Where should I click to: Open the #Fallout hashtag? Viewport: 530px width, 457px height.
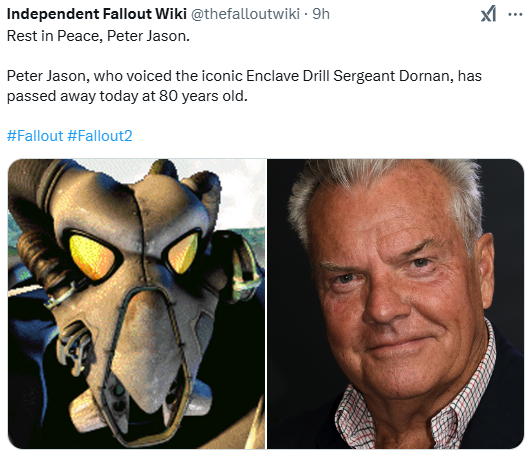click(35, 136)
